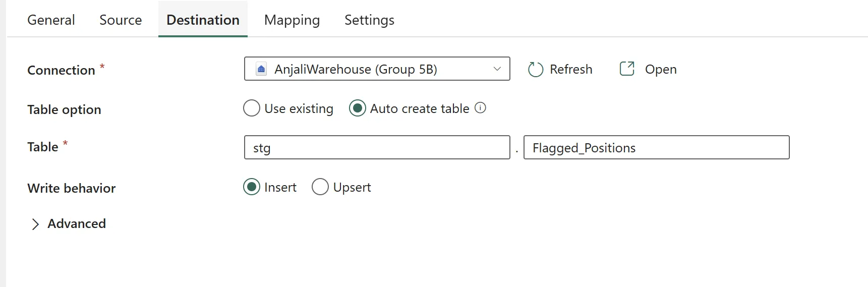Click the Table option label
868x287 pixels.
[x=64, y=109]
